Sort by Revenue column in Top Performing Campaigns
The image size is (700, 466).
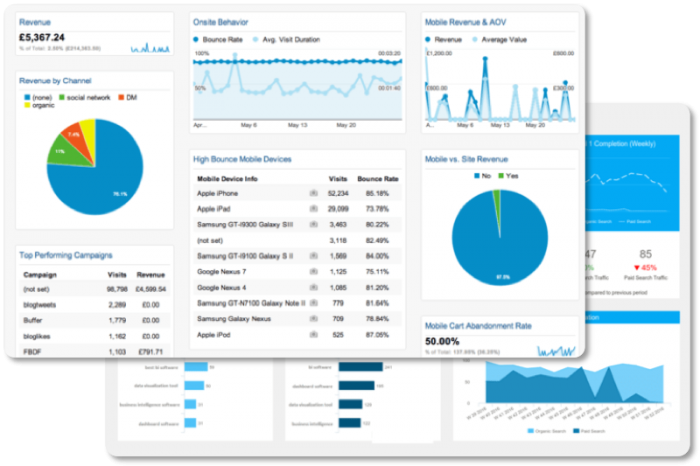coord(151,275)
